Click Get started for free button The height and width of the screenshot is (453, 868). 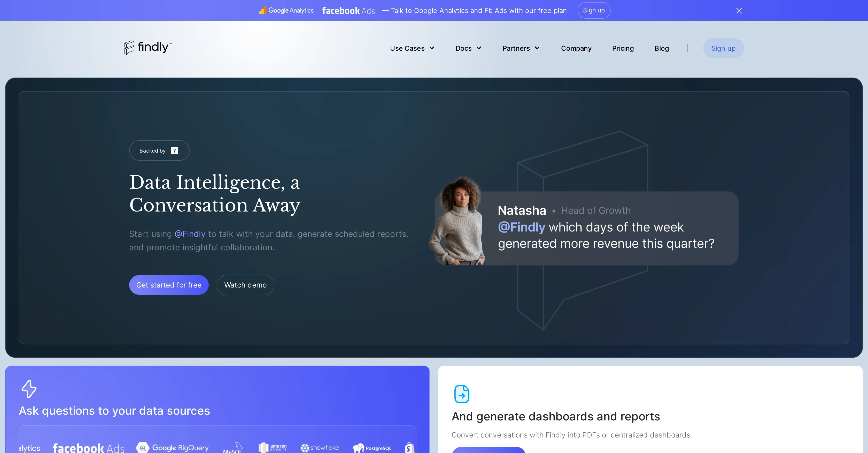169,285
